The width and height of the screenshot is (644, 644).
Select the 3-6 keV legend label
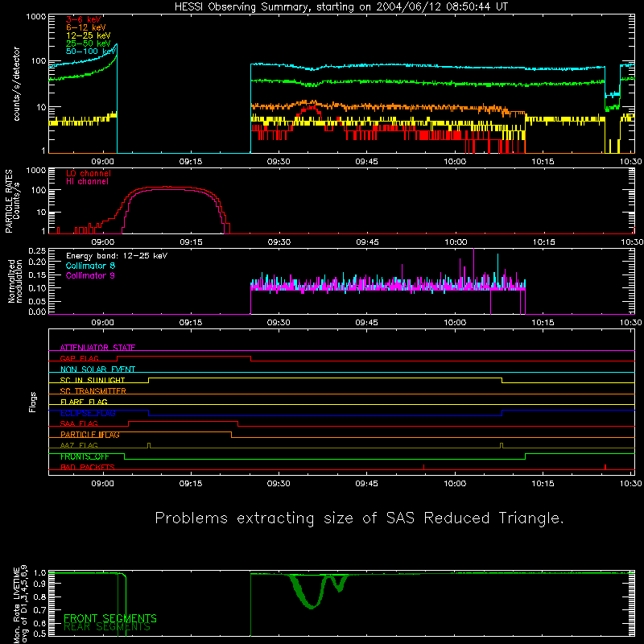tap(84, 19)
